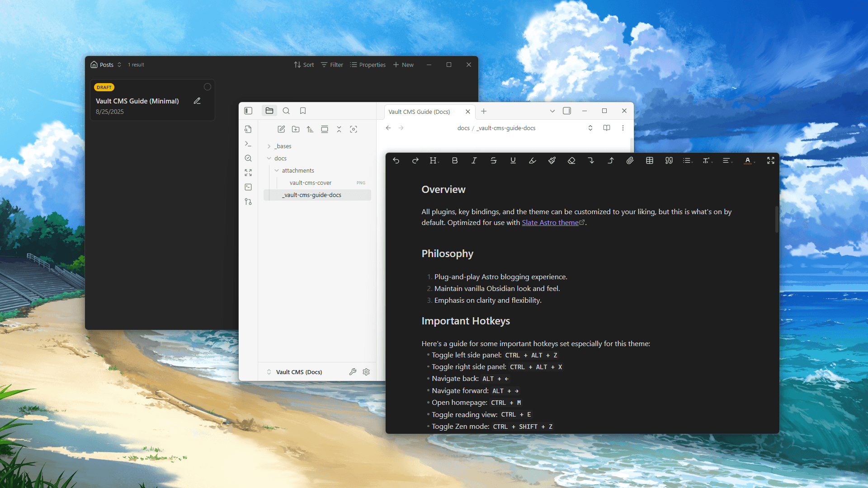The height and width of the screenshot is (488, 868).
Task: Expand the _bases folder
Action: point(268,146)
